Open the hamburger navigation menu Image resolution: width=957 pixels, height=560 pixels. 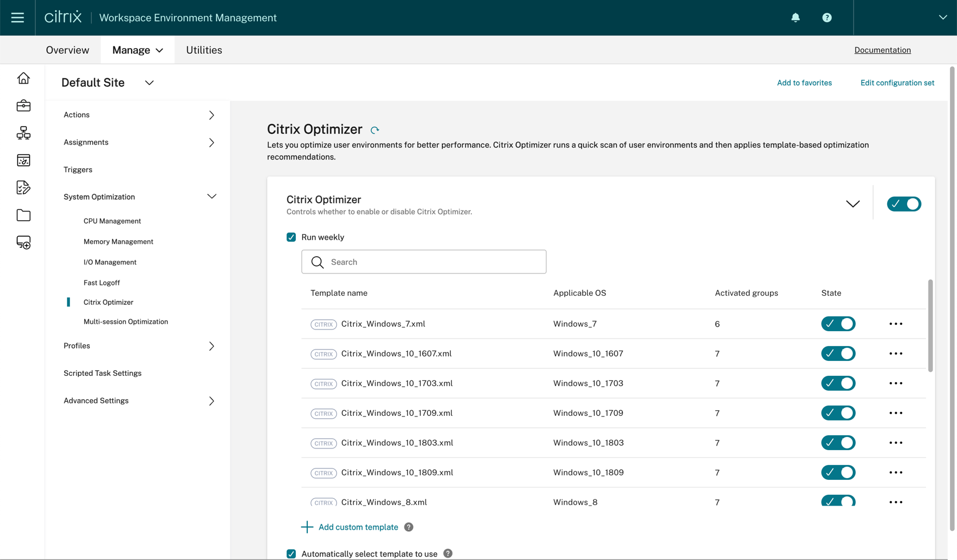pos(17,18)
